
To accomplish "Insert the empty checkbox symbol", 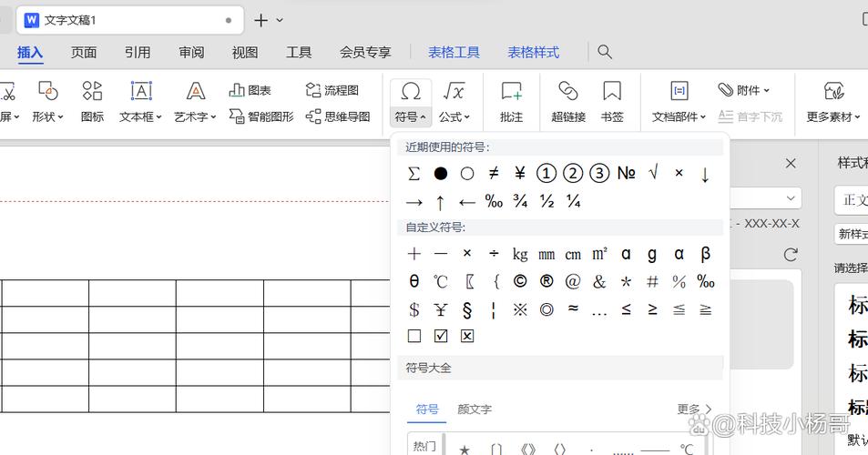I will click(414, 336).
